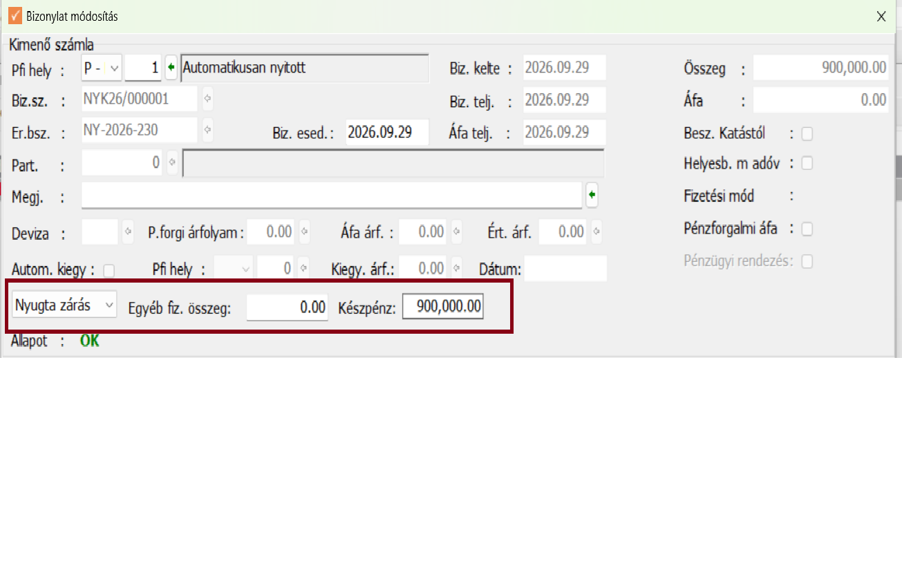Click the Automatikusan nyitott description field
This screenshot has height=588, width=902.
click(304, 68)
